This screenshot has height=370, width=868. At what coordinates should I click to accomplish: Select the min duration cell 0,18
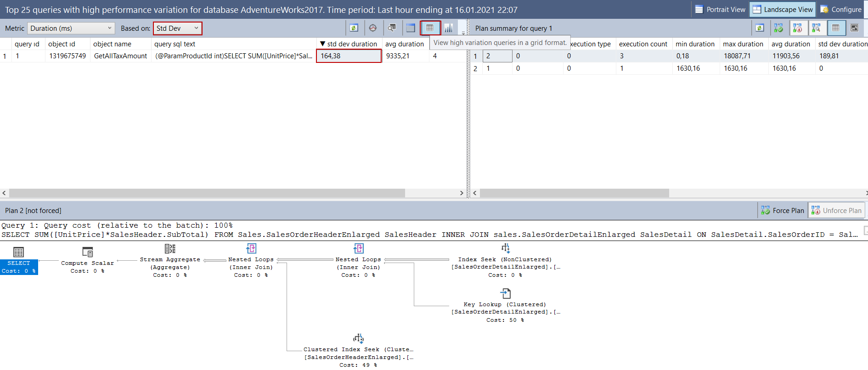click(x=696, y=56)
